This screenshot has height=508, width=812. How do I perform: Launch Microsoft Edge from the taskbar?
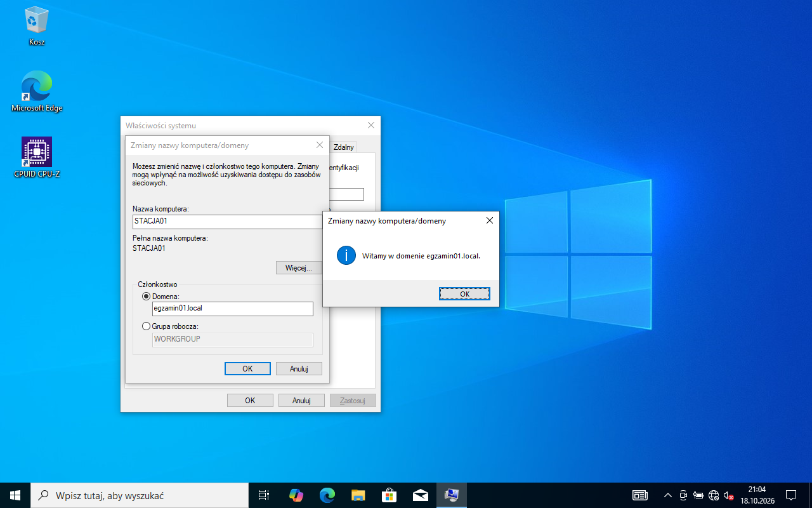coord(327,495)
